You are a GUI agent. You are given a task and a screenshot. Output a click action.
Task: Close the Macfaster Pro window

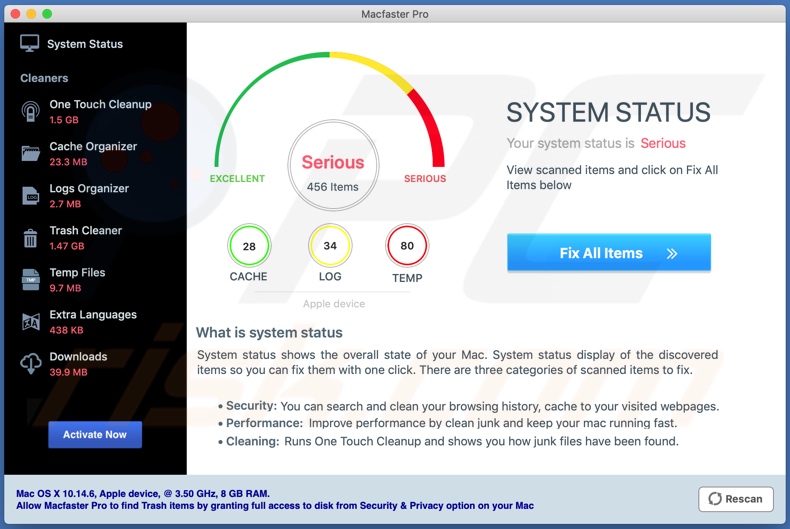pyautogui.click(x=15, y=14)
